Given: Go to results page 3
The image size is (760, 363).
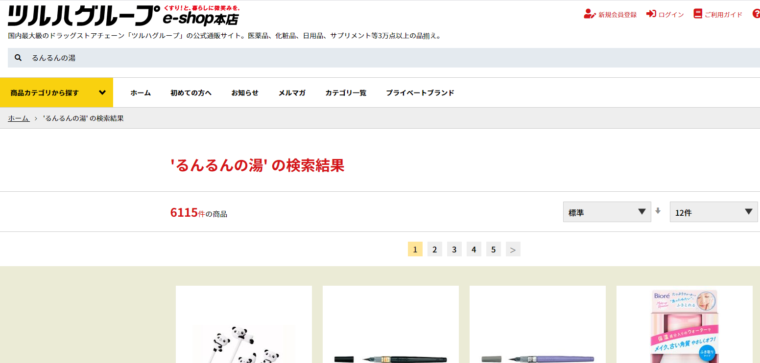Looking at the screenshot, I should (454, 249).
